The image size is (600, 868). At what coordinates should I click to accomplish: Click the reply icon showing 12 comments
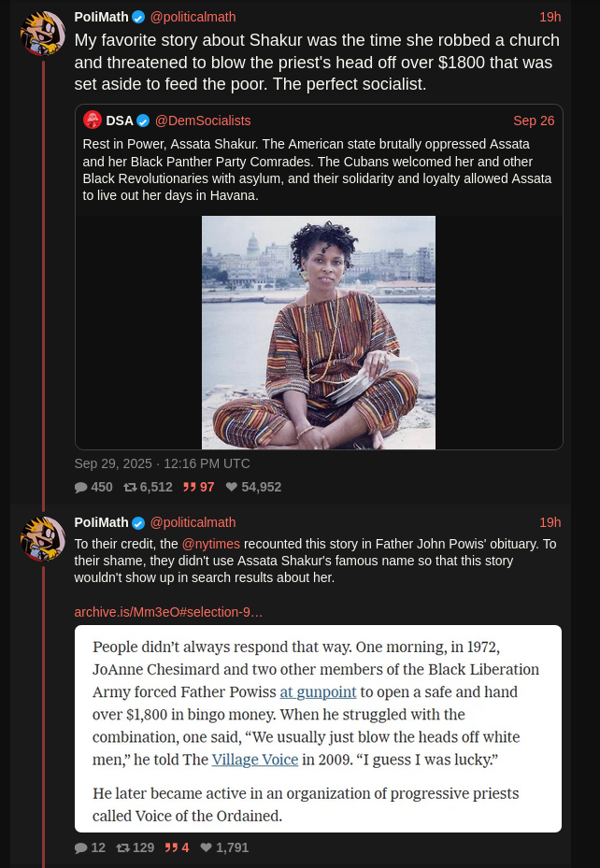[x=80, y=847]
